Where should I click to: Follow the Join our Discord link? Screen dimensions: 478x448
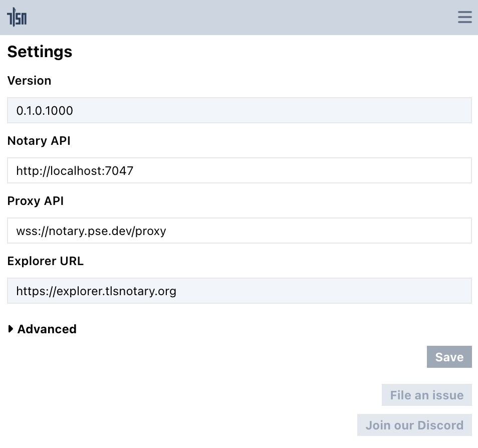pos(414,425)
